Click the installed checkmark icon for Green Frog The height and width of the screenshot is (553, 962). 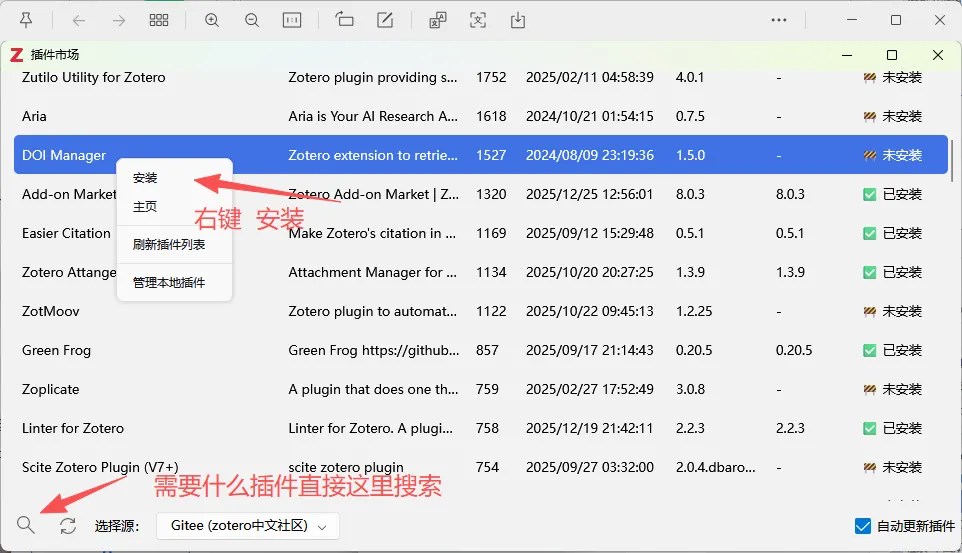tap(869, 350)
